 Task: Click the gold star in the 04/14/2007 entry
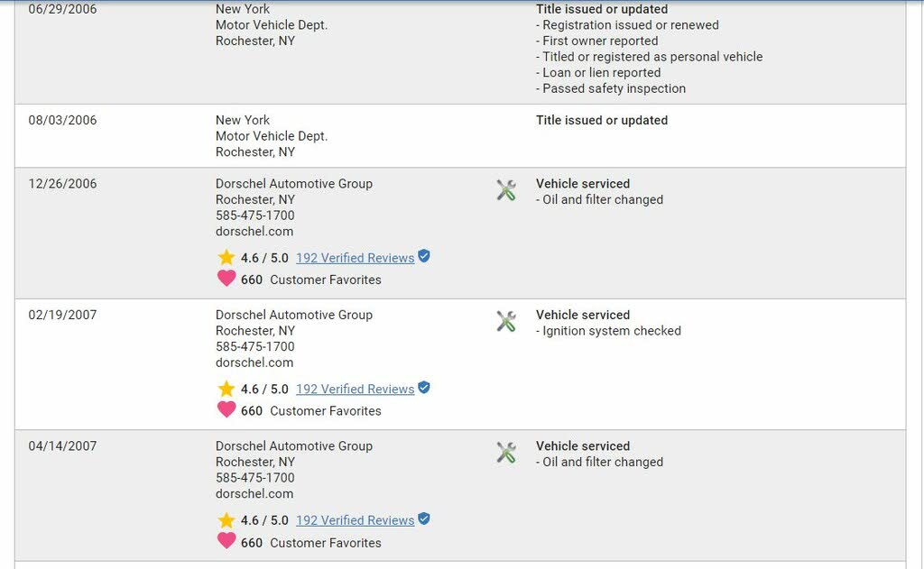click(226, 520)
